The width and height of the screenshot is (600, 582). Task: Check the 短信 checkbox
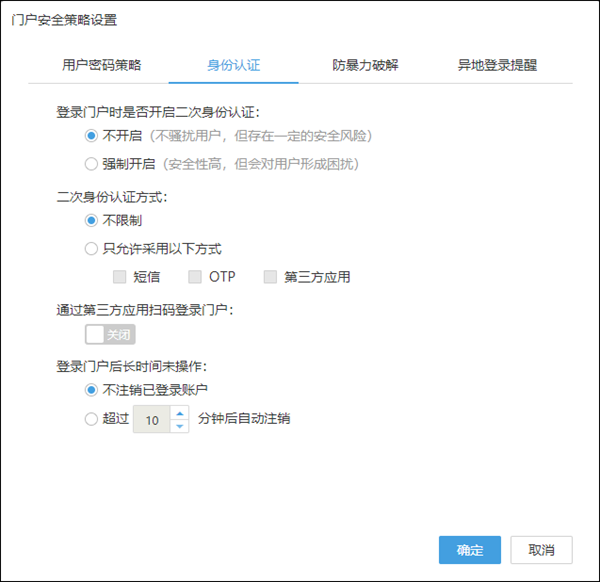pyautogui.click(x=120, y=277)
